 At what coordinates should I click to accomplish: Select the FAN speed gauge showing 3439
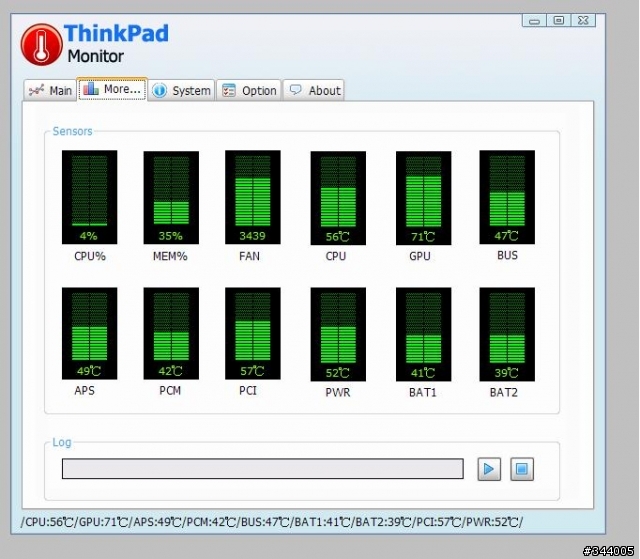point(253,197)
